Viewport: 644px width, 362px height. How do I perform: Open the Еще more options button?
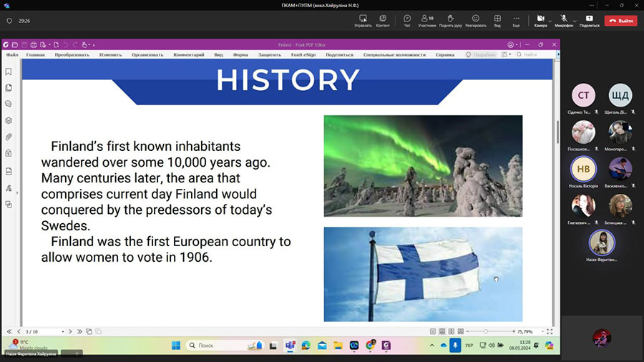tap(516, 19)
